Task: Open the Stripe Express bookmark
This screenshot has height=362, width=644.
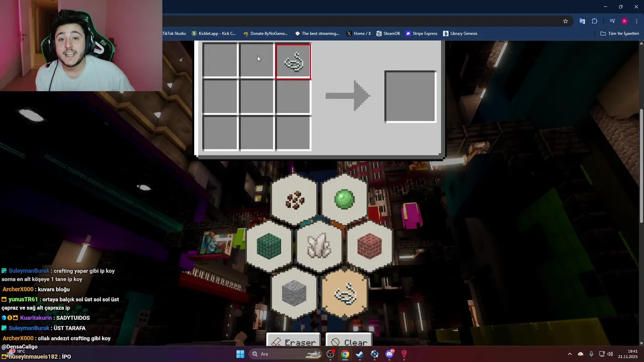Action: pyautogui.click(x=422, y=34)
